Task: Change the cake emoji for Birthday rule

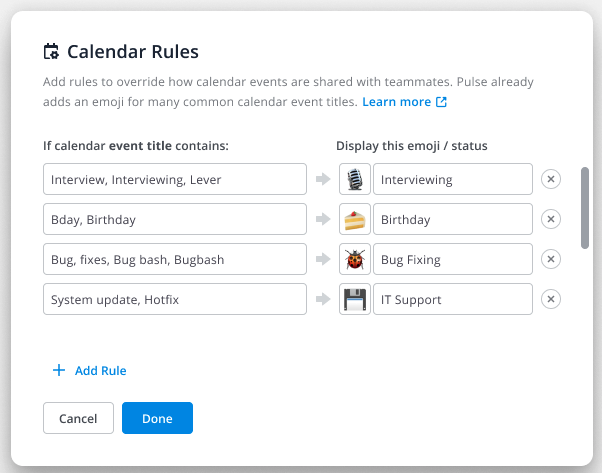Action: click(x=355, y=219)
